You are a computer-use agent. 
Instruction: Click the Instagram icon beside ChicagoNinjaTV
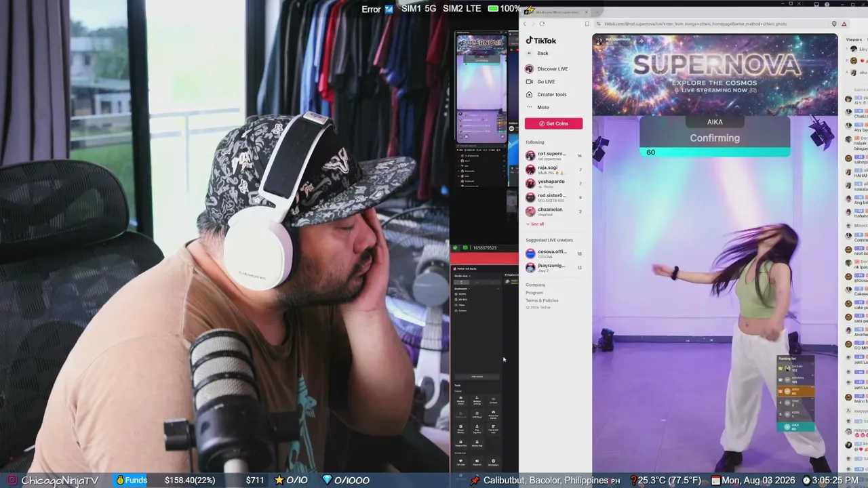(12, 480)
